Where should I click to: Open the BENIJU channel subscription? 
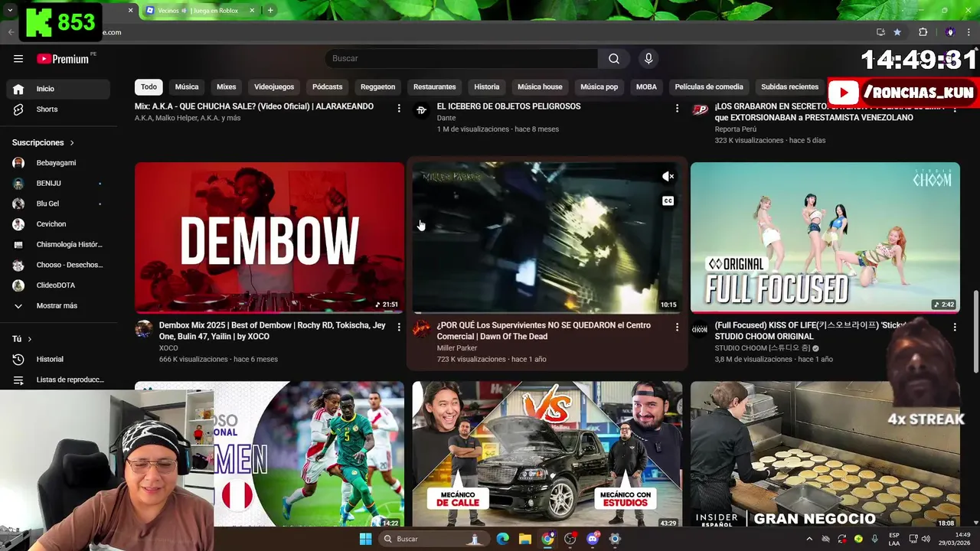58,184
